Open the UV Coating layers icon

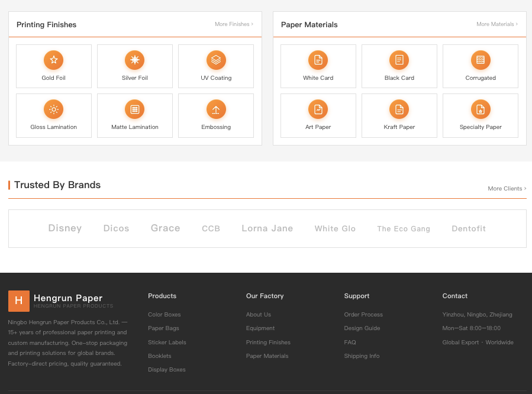tap(216, 60)
